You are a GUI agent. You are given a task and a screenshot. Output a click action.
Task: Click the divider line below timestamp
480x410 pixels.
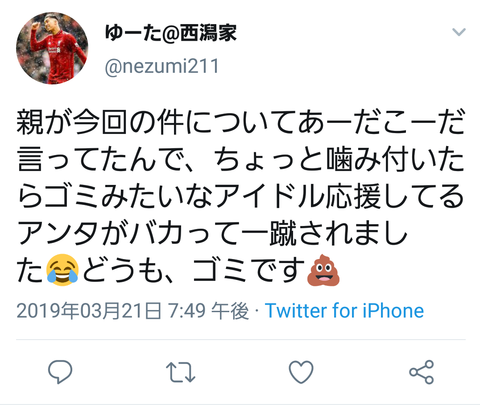coord(241,340)
